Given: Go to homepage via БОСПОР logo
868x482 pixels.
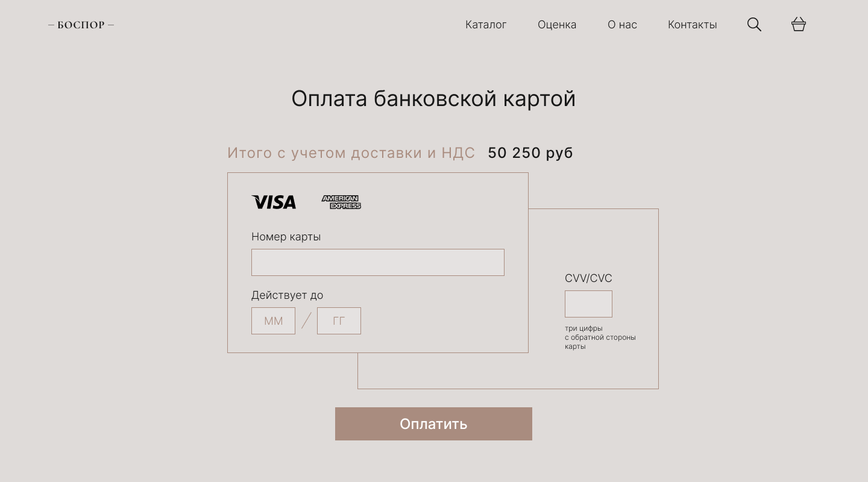Looking at the screenshot, I should [81, 25].
